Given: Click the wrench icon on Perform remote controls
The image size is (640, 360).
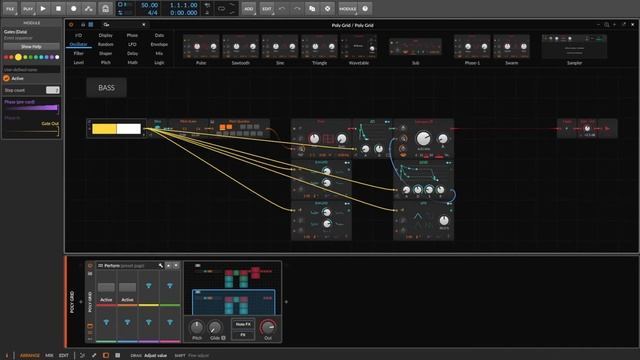Looking at the screenshot, I should [x=161, y=266].
